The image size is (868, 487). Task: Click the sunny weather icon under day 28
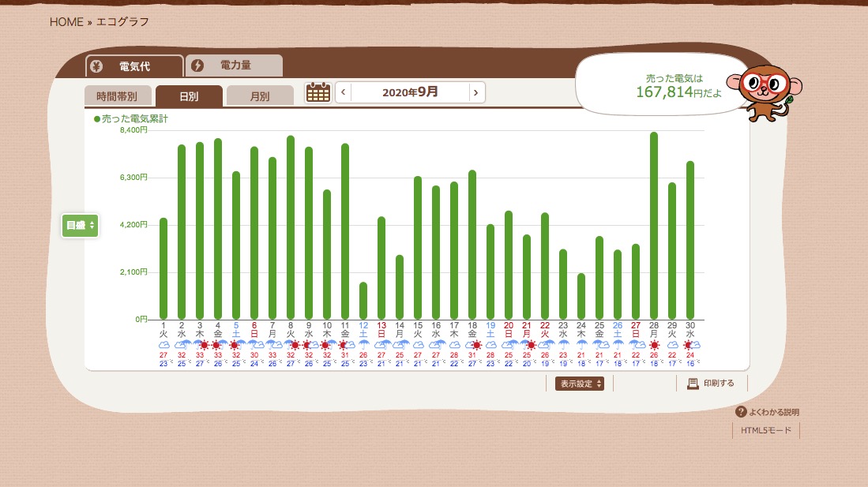[x=654, y=345]
